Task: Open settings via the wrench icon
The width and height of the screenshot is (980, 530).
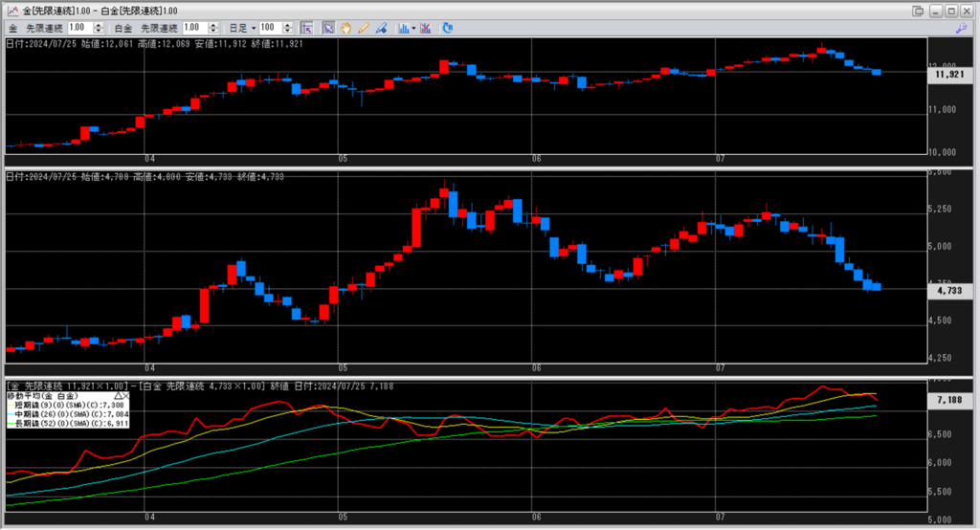Action: click(960, 29)
